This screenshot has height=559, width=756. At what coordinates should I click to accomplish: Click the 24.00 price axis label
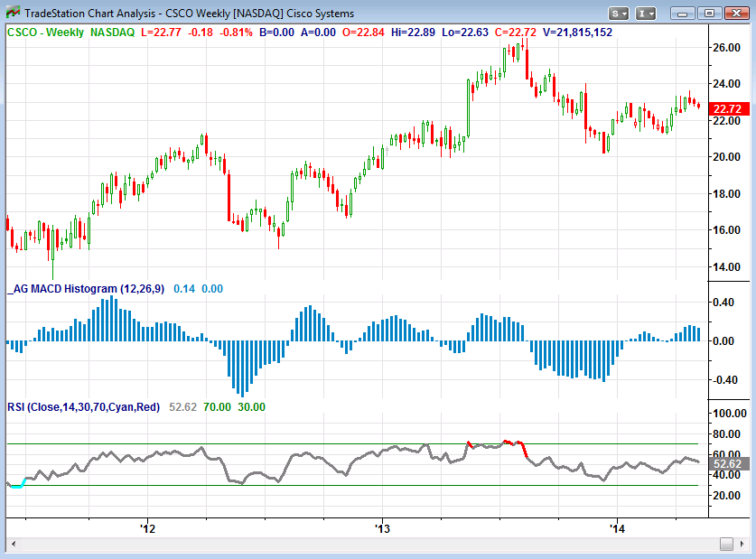click(x=726, y=83)
